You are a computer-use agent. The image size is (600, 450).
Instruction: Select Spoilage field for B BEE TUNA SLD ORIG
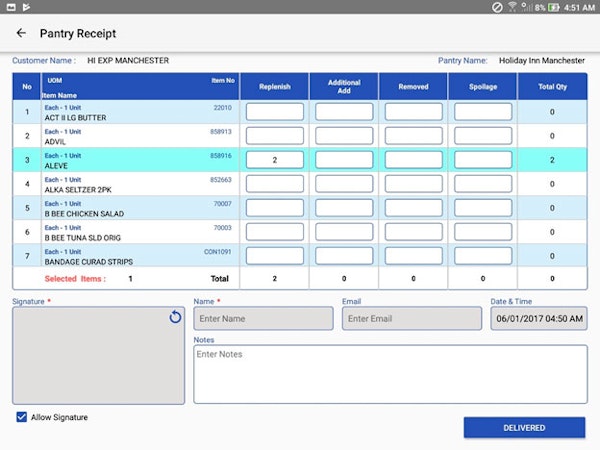tap(483, 232)
